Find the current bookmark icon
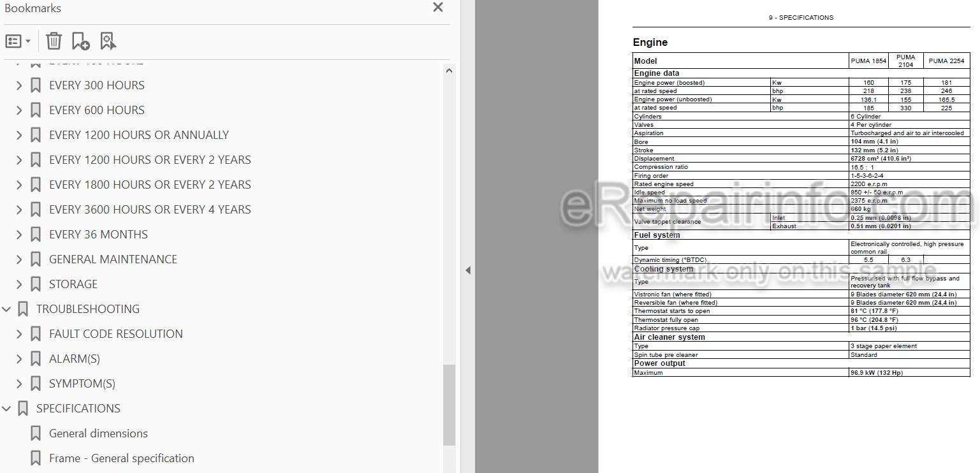This screenshot has height=473, width=980. [x=108, y=41]
